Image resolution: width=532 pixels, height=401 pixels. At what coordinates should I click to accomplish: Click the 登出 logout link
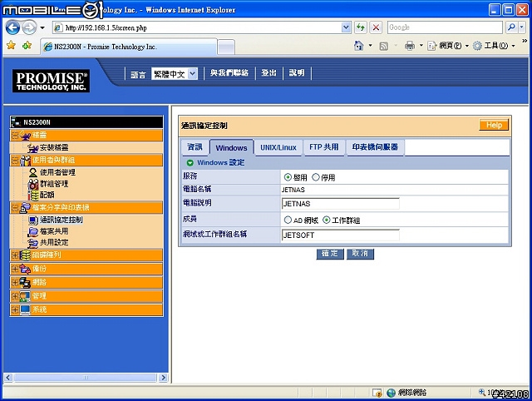(269, 73)
